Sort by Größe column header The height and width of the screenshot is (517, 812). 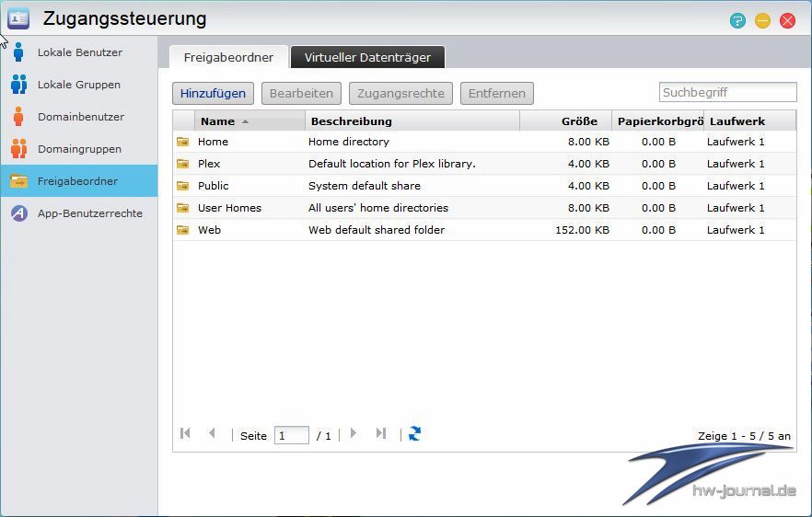tap(565, 121)
